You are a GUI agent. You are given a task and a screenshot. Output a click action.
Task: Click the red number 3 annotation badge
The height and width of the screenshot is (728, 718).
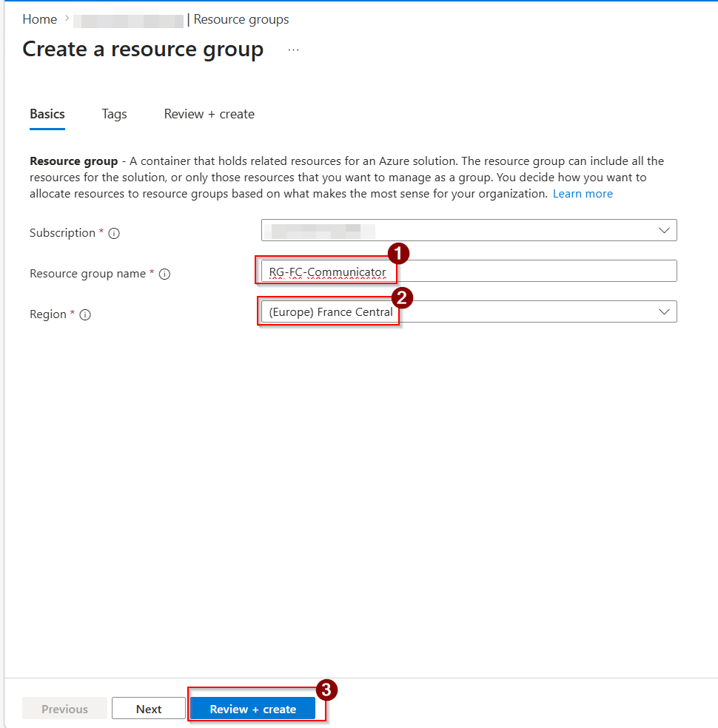[x=326, y=690]
